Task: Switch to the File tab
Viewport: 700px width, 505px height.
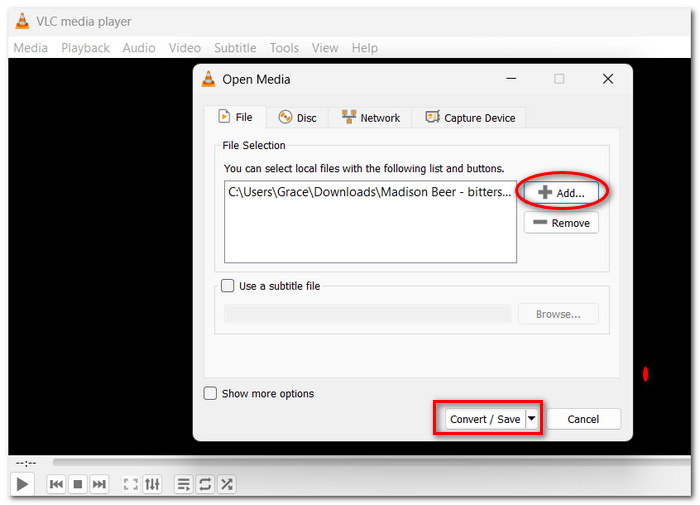Action: (x=235, y=117)
